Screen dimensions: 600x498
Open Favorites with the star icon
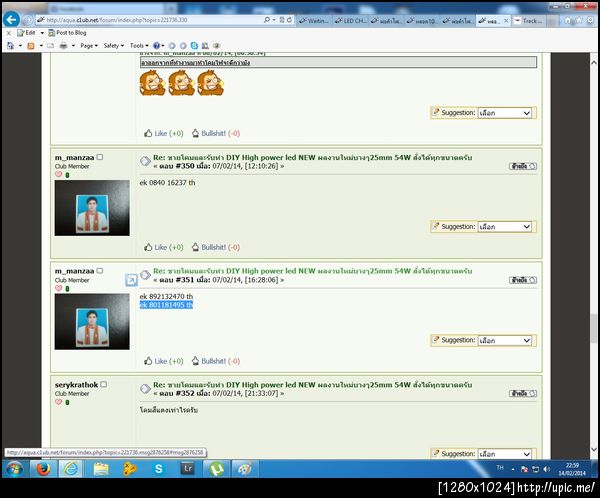pyautogui.click(x=579, y=20)
